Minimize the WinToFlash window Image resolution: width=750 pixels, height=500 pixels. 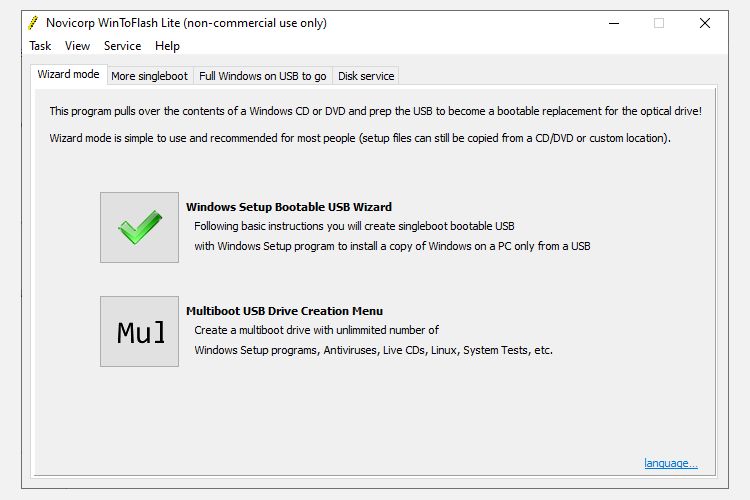click(611, 23)
